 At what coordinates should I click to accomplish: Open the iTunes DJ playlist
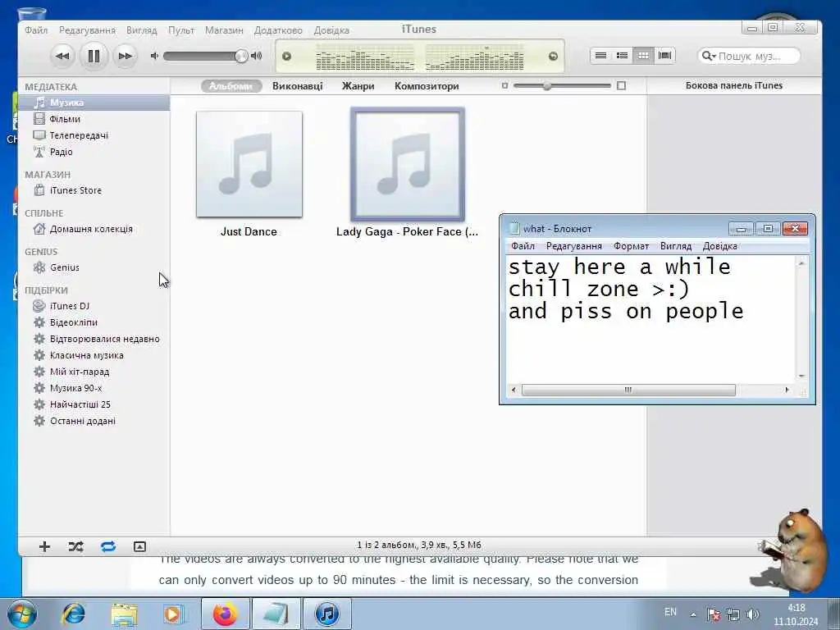coord(94,306)
